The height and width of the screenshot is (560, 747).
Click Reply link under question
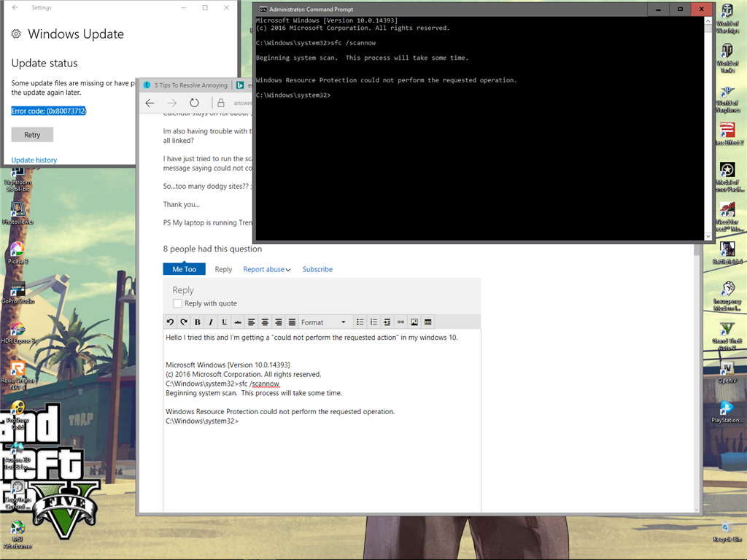(223, 269)
